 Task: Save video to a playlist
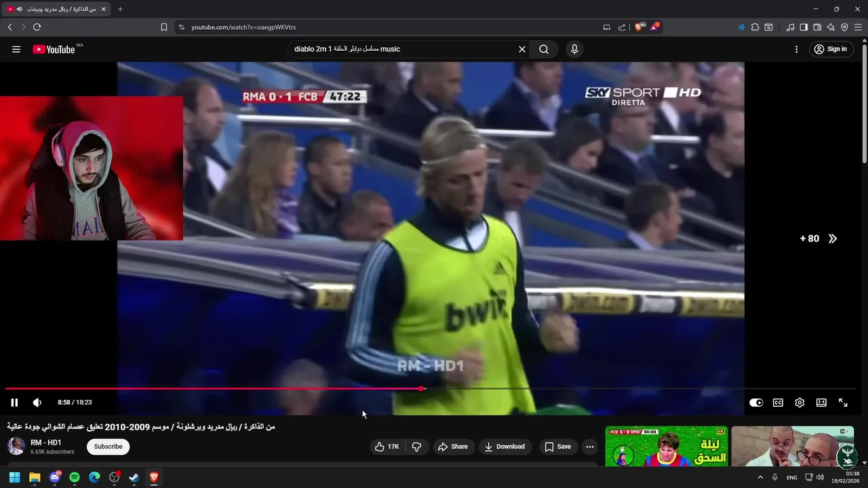point(557,447)
